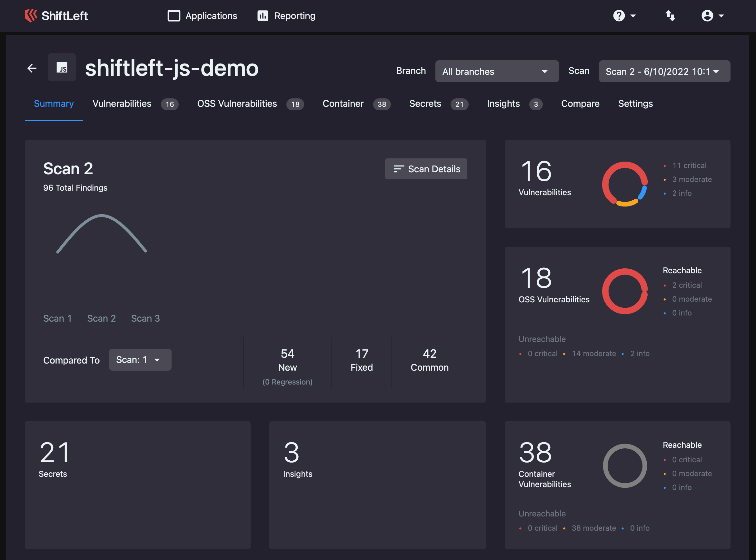Image resolution: width=756 pixels, height=560 pixels.
Task: Click the Scan 1 chart label
Action: coord(57,318)
